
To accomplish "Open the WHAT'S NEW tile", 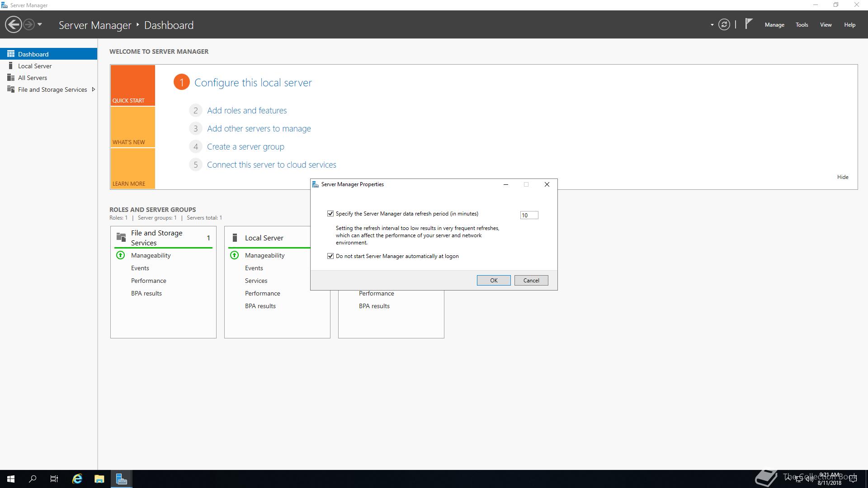I will click(x=133, y=127).
